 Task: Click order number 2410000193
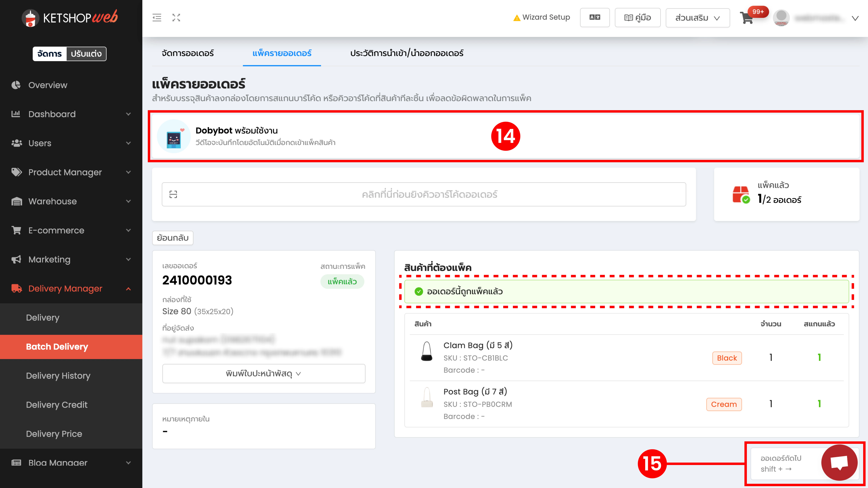197,280
